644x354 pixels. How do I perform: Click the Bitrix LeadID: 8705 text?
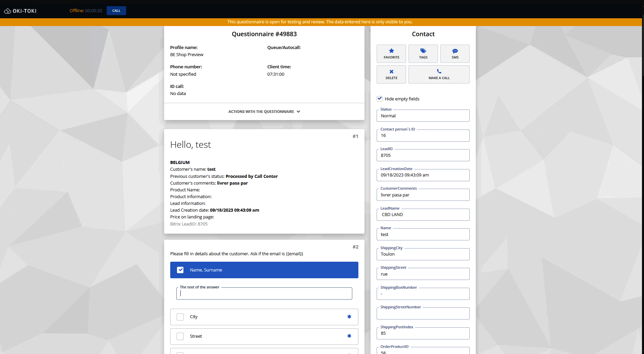[x=189, y=224]
